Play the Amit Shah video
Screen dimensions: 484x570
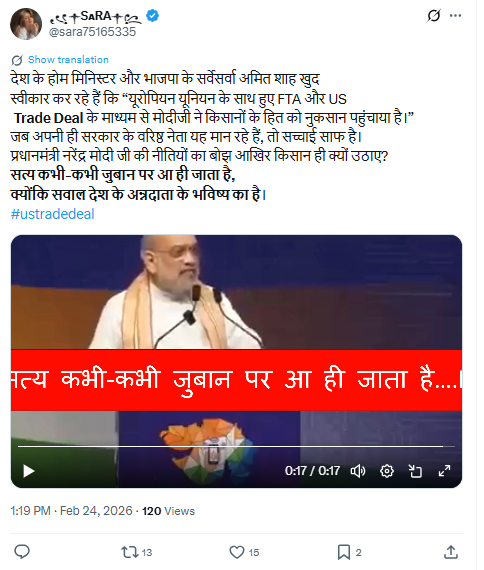(29, 471)
